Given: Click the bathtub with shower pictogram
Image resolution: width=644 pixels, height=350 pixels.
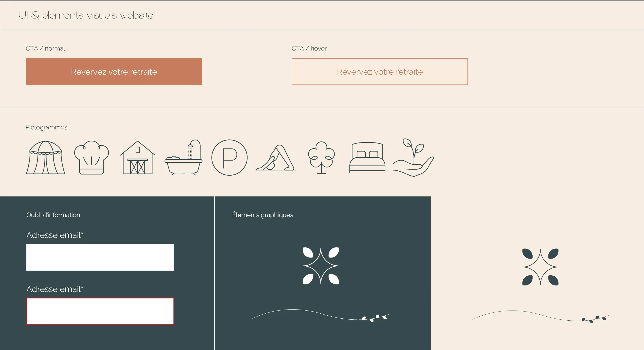Looking at the screenshot, I should (183, 158).
